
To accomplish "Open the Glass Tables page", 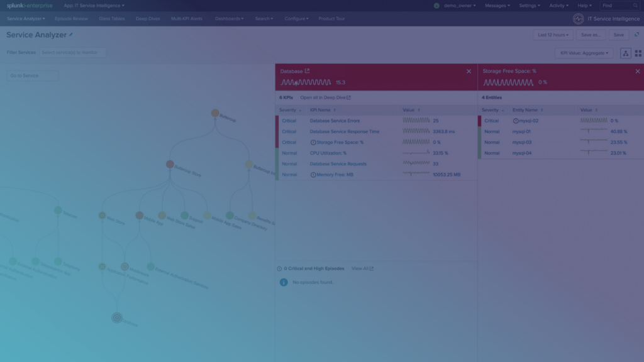I will tap(112, 19).
